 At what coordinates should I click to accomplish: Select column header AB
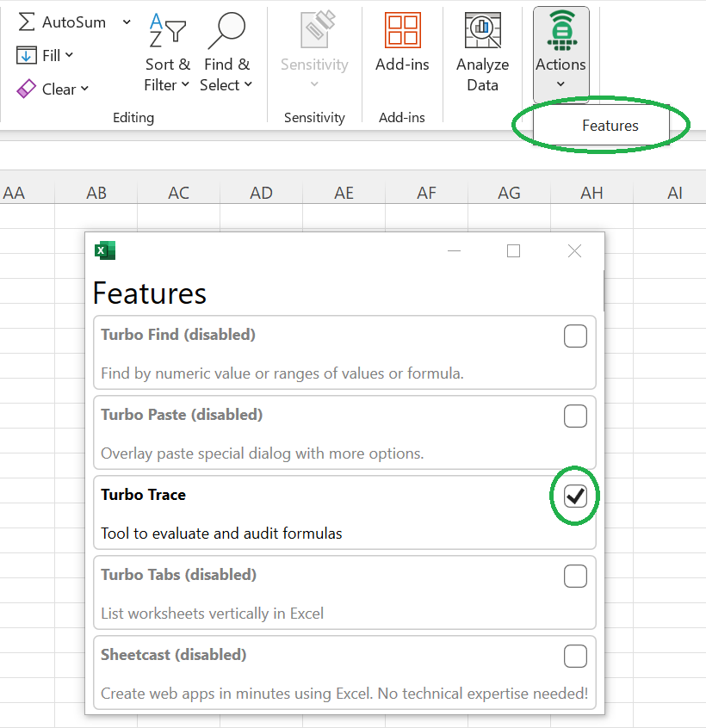tap(96, 193)
